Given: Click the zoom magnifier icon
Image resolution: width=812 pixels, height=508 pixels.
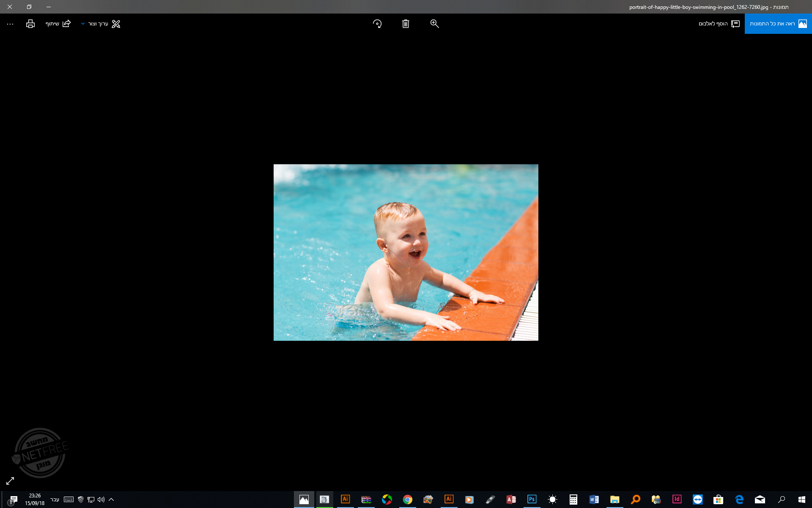Looking at the screenshot, I should 434,24.
